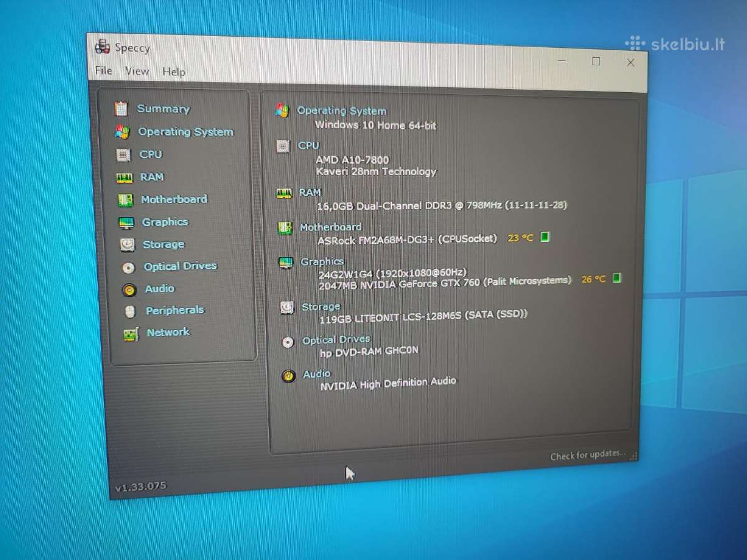Image resolution: width=747 pixels, height=560 pixels.
Task: Click the GPU 26 °C temperature value
Action: [x=593, y=279]
